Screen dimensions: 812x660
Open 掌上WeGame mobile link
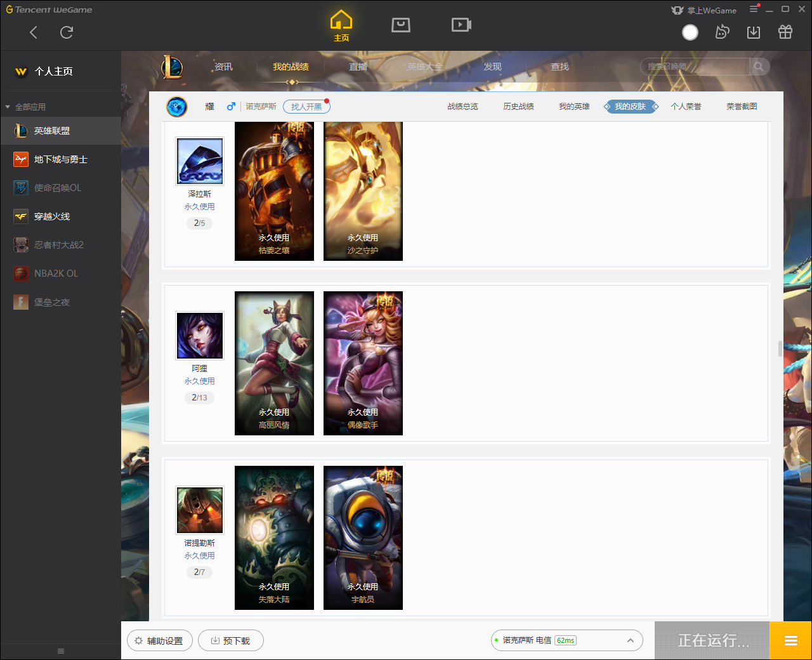click(x=704, y=10)
